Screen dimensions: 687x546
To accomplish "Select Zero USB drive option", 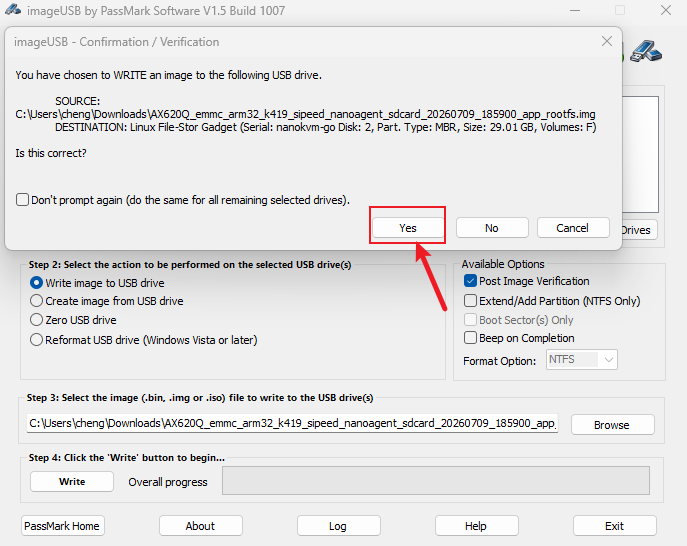I will coord(36,319).
